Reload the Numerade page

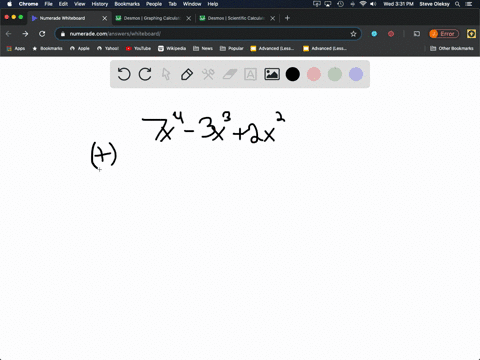tap(42, 34)
